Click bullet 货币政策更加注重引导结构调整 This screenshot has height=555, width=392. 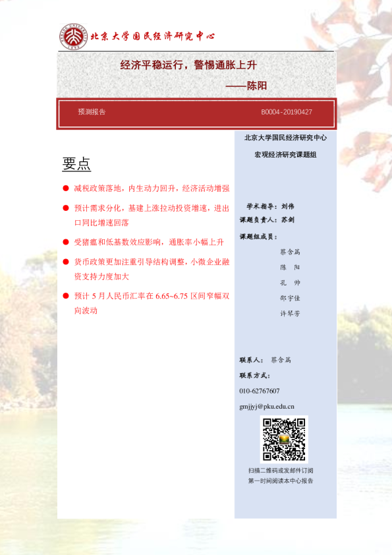(x=152, y=269)
